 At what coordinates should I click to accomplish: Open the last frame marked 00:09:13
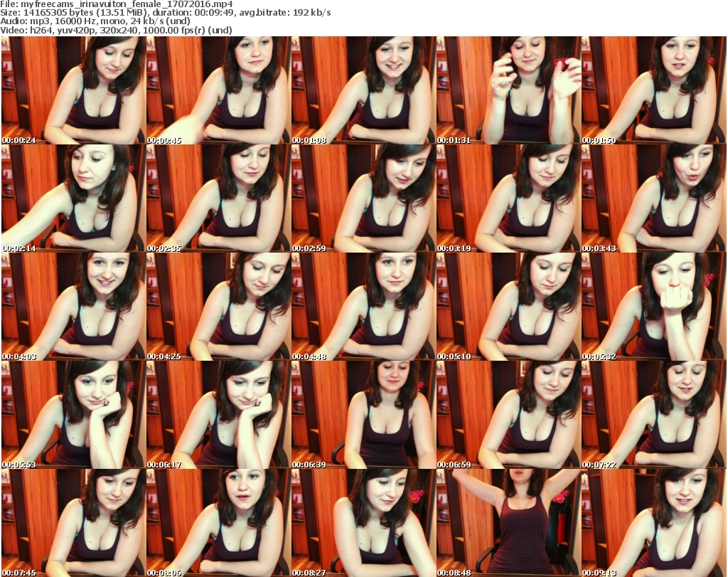[x=654, y=523]
